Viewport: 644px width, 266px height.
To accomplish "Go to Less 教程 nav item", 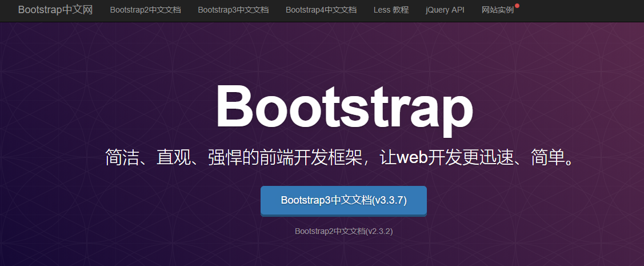I will [391, 10].
